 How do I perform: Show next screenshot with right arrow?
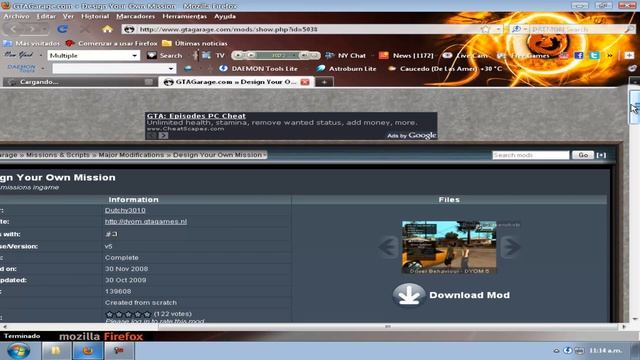[x=511, y=247]
